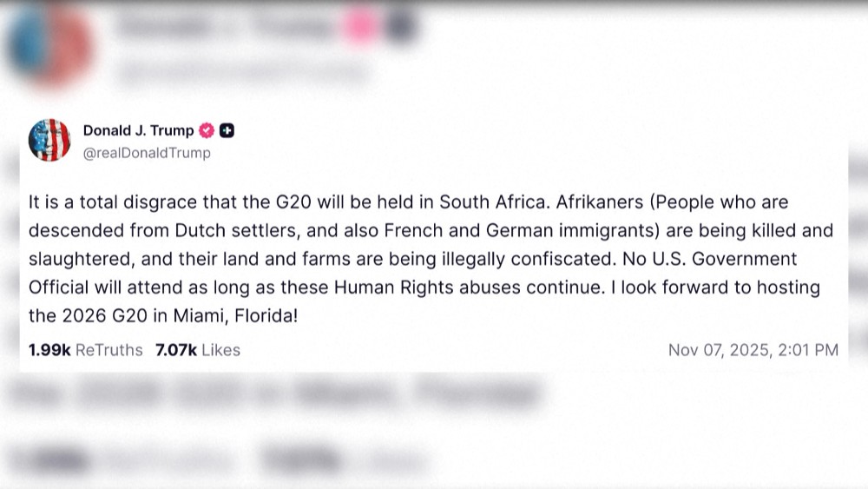Click the flag-themed profile avatar
This screenshot has height=489, width=868.
pos(49,140)
